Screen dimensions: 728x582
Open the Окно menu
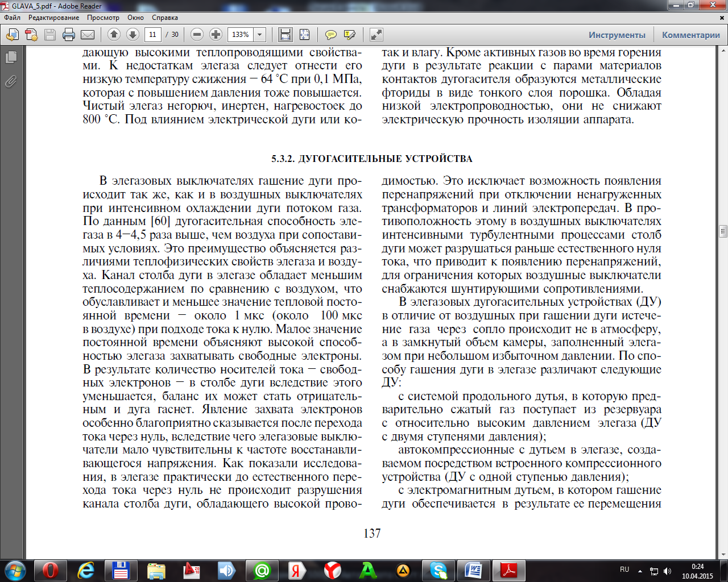point(135,18)
